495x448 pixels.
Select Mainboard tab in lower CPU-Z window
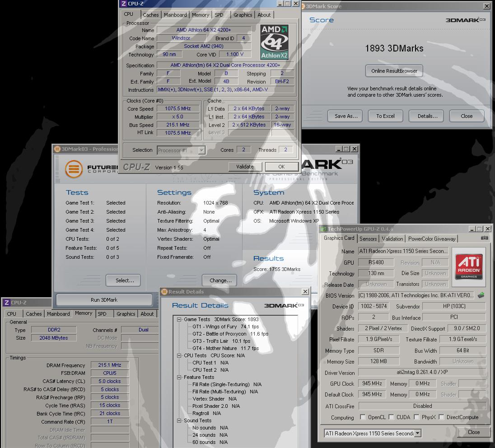pos(58,314)
